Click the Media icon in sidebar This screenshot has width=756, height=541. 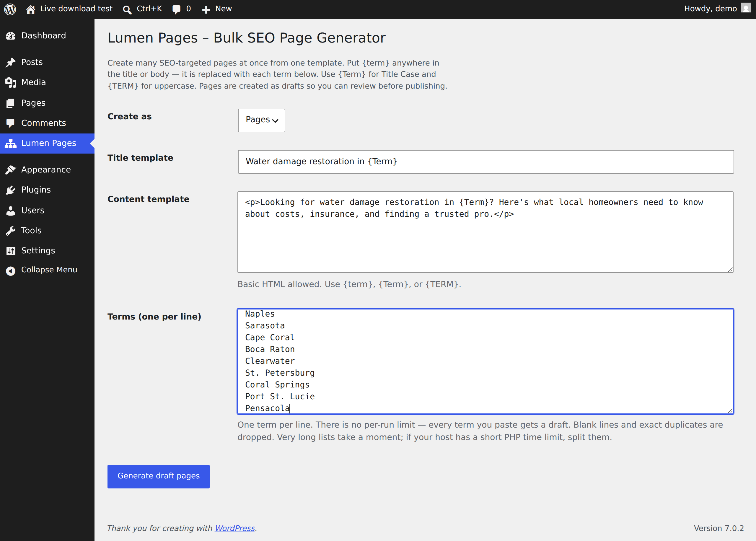pyautogui.click(x=11, y=82)
